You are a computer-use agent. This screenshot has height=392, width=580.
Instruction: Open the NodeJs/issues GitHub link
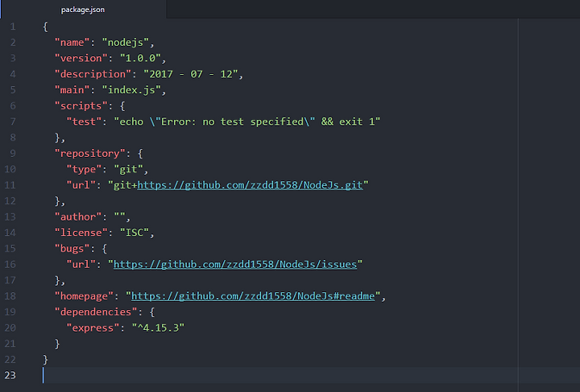point(235,265)
